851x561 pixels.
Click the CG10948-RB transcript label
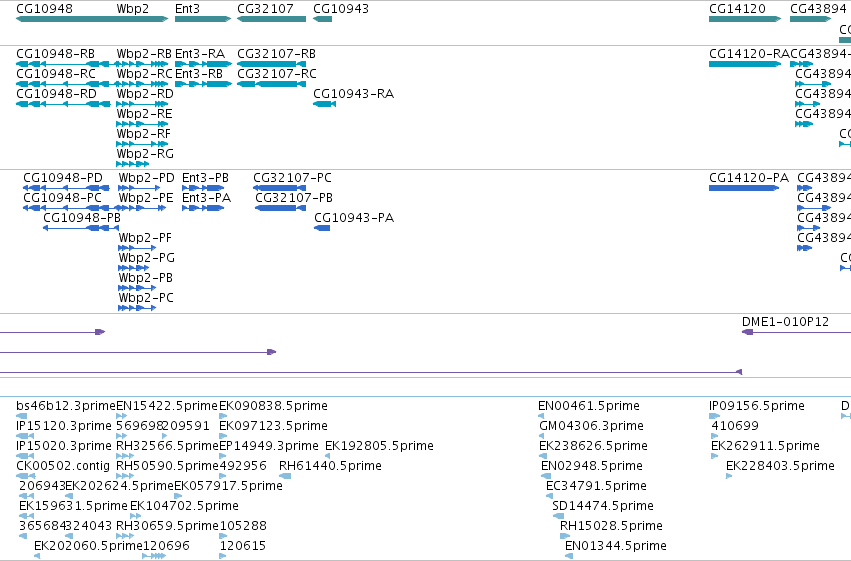click(x=55, y=54)
